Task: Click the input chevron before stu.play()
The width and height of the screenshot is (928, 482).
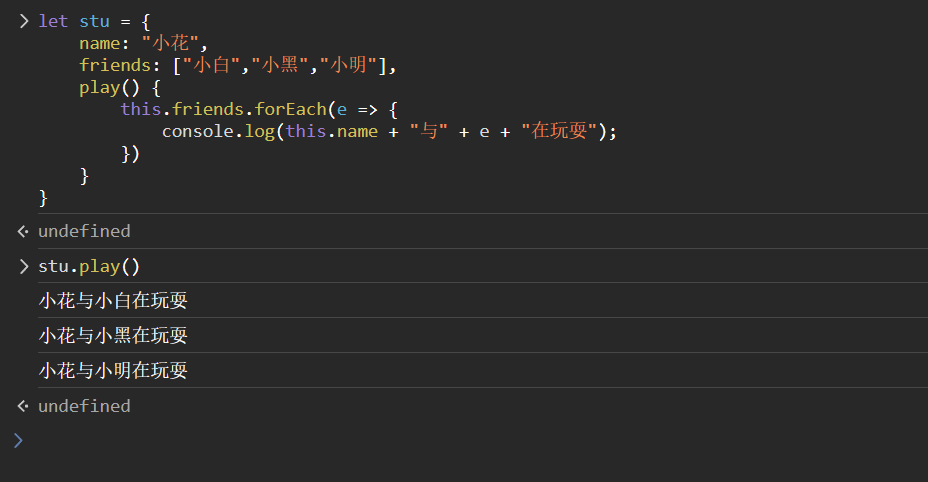Action: pos(23,266)
